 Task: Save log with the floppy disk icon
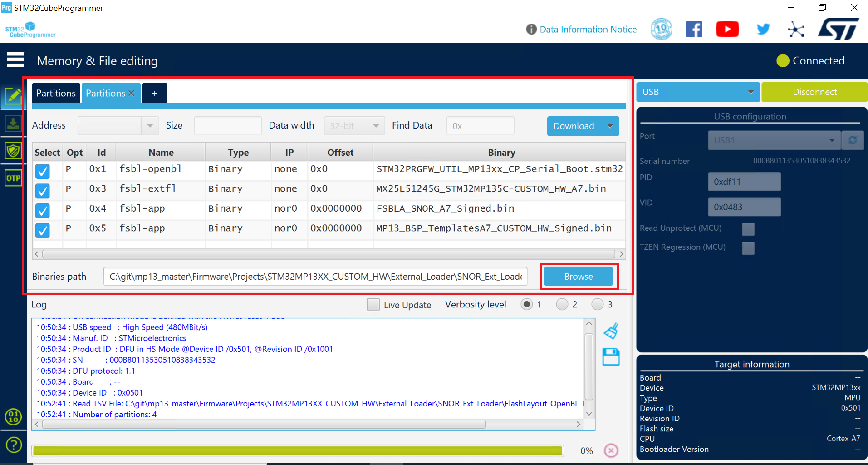611,357
